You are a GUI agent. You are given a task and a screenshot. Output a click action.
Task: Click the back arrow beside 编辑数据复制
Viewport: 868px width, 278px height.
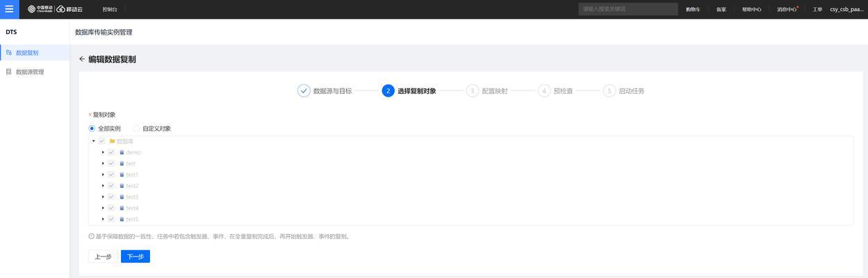pyautogui.click(x=82, y=59)
